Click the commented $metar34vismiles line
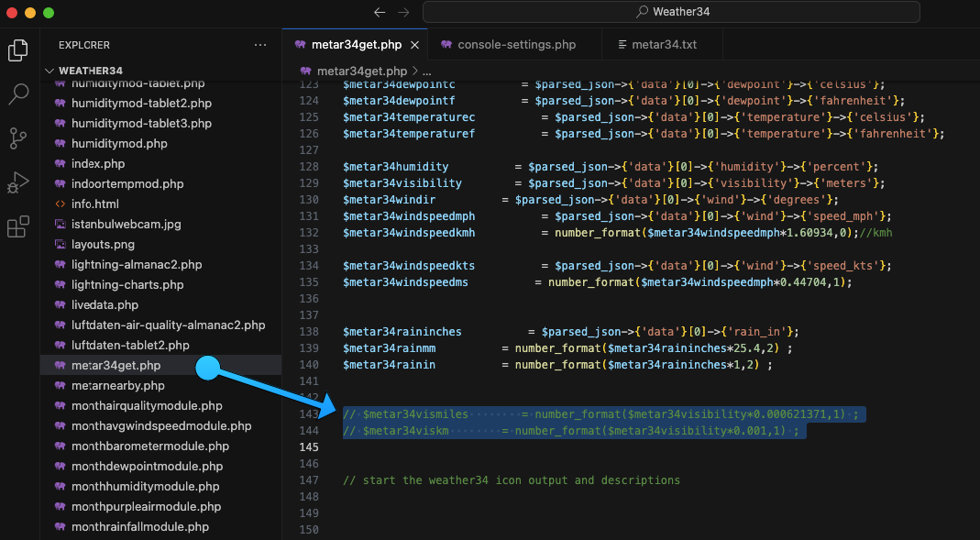The image size is (980, 540). 600,414
